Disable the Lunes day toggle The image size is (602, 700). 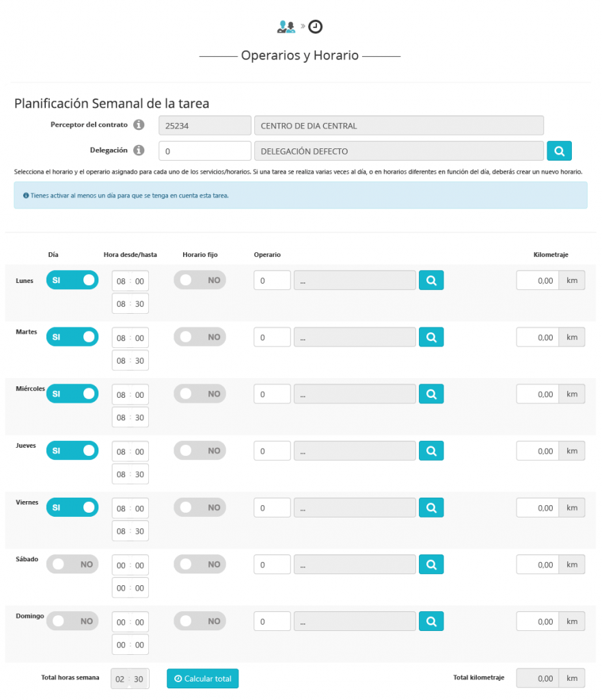pyautogui.click(x=72, y=280)
